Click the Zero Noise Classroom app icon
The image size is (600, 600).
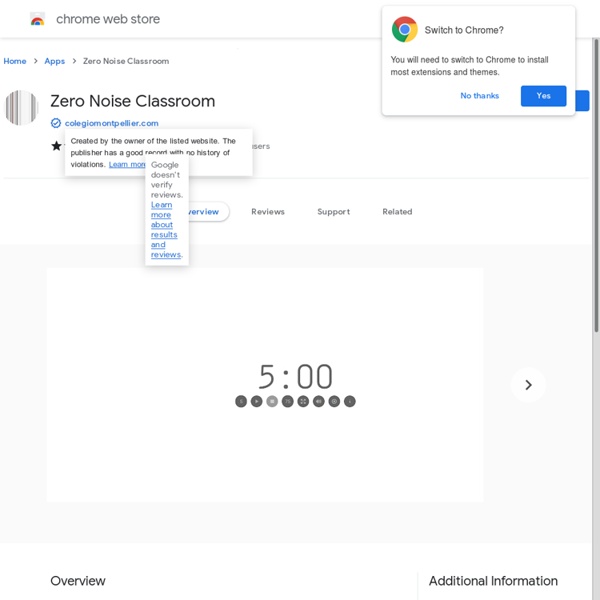[x=22, y=108]
